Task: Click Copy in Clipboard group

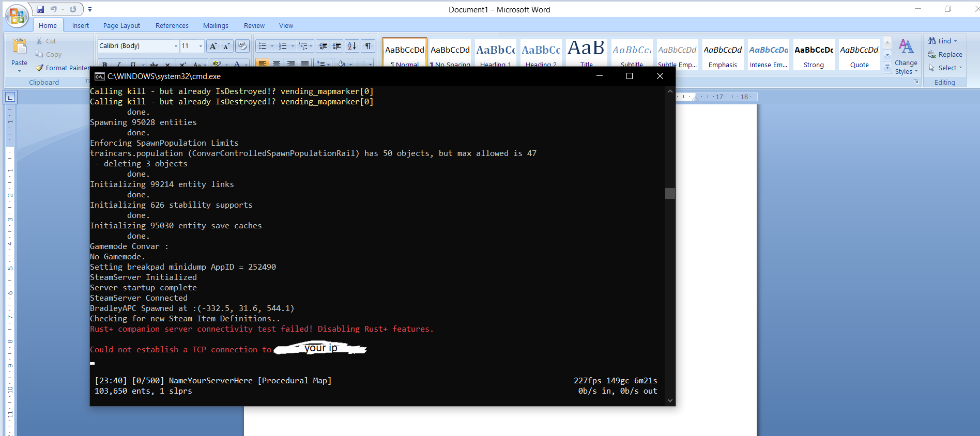Action: [x=48, y=54]
